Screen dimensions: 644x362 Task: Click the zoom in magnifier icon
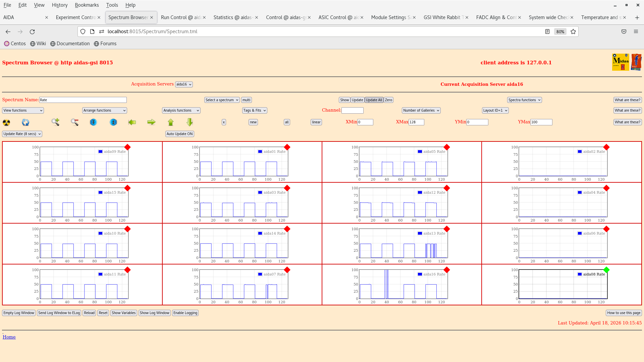(x=55, y=122)
